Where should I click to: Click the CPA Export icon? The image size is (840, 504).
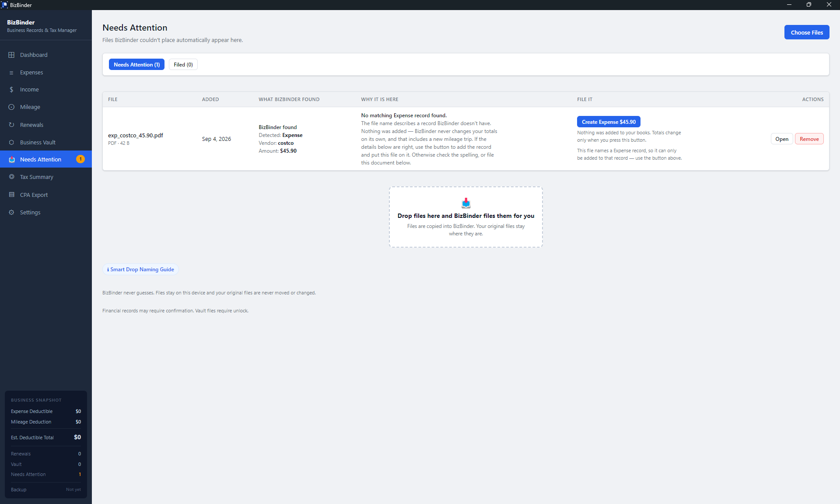click(x=11, y=195)
